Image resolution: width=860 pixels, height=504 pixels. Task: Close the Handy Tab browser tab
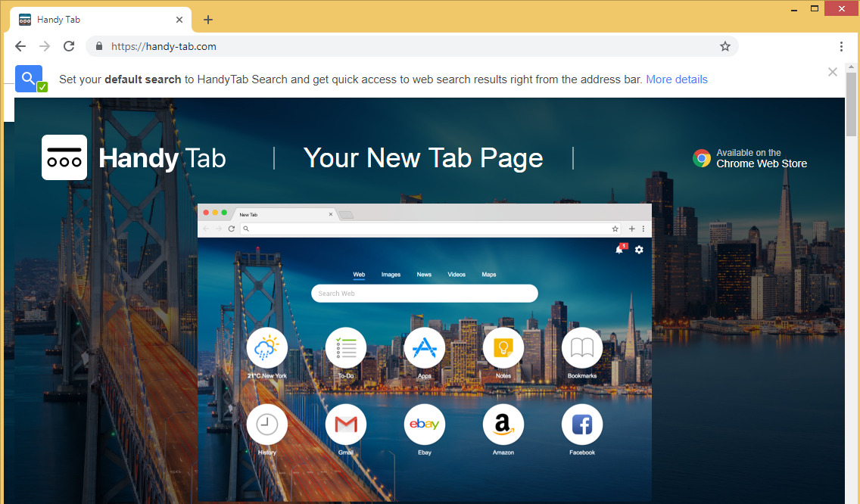(x=179, y=20)
